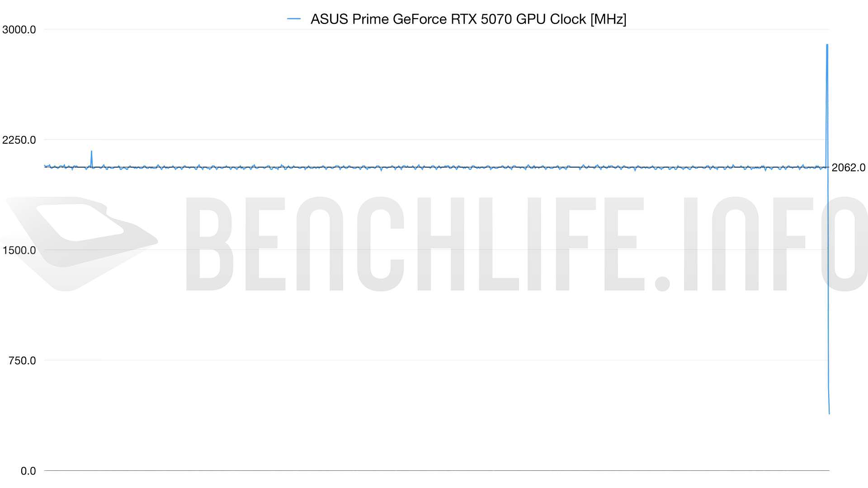This screenshot has width=868, height=488.
Task: Pick the 750.0 y-axis label
Action: [x=22, y=361]
